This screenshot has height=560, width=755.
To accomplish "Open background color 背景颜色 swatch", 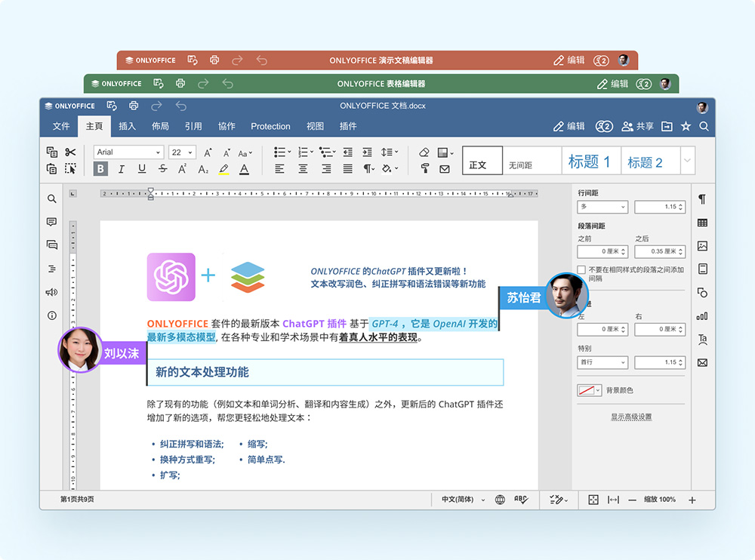I will [x=590, y=390].
